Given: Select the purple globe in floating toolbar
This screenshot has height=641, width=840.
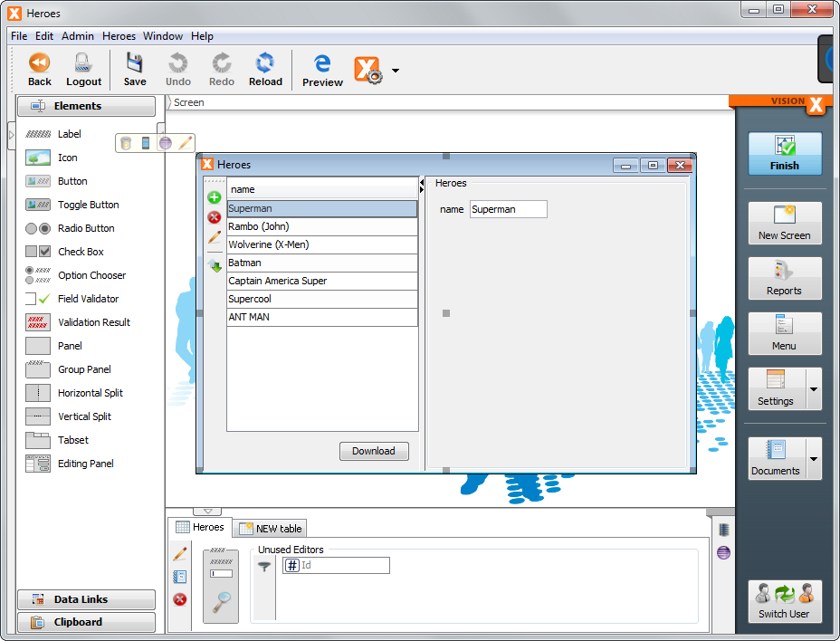Looking at the screenshot, I should click(165, 142).
